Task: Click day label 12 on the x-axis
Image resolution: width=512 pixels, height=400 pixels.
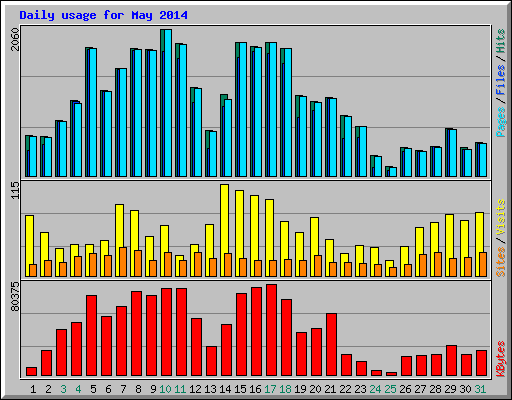Action: (195, 389)
